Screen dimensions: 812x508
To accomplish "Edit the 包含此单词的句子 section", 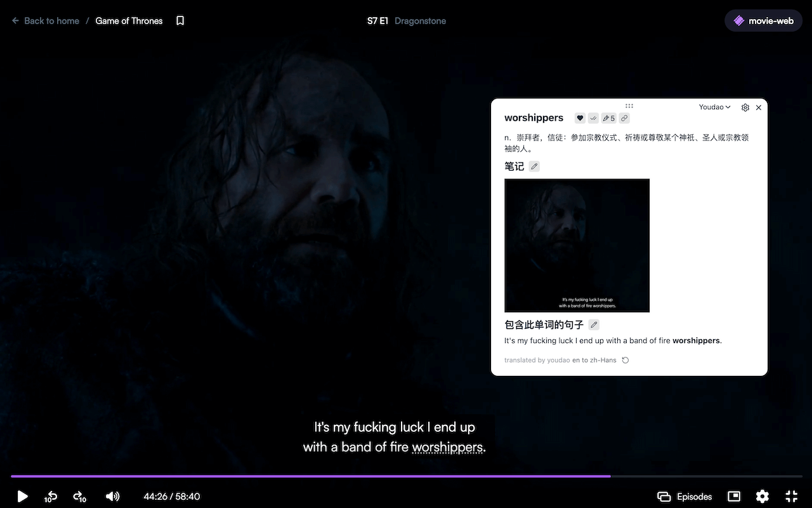I will coord(594,324).
